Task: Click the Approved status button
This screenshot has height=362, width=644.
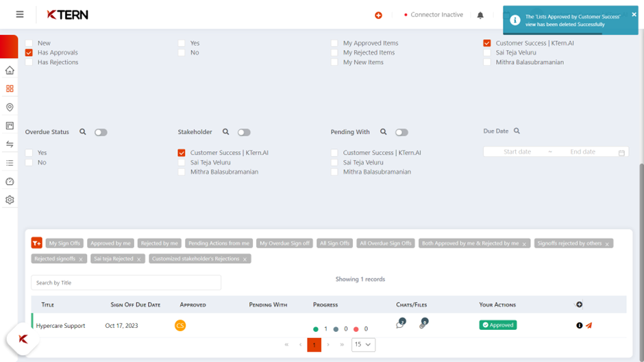Action: tap(498, 325)
